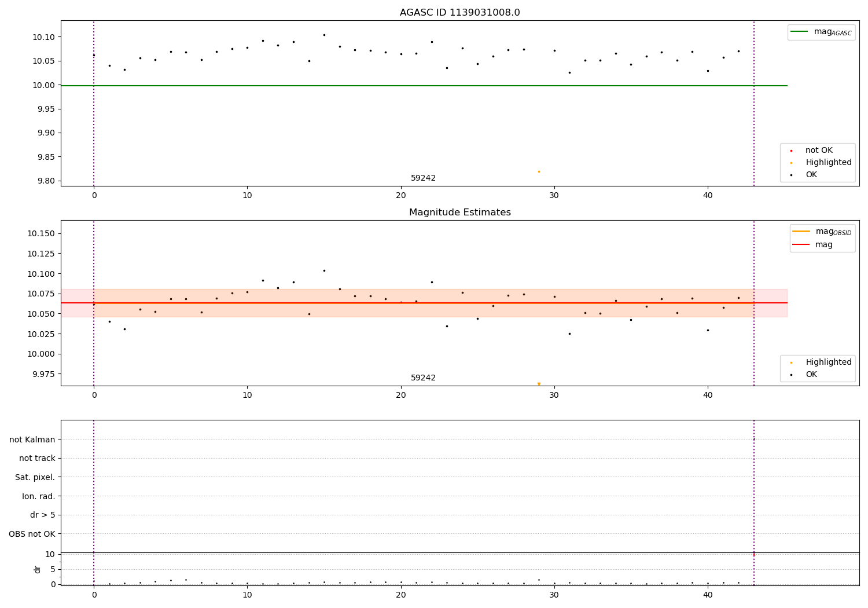This screenshot has width=868, height=608.
Task: Click the title "AGASC ID 1139031008.0"
Action: click(x=459, y=13)
